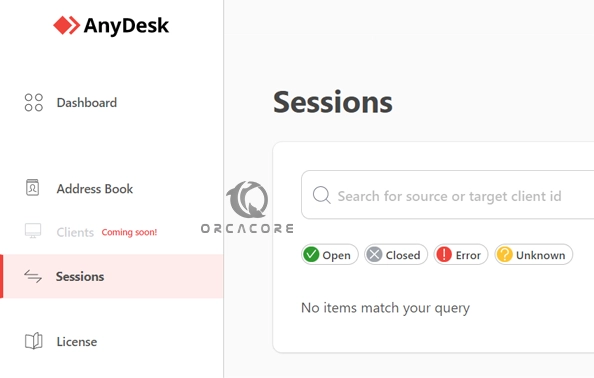Click the red exclamation Error icon
594x378 pixels.
[444, 255]
